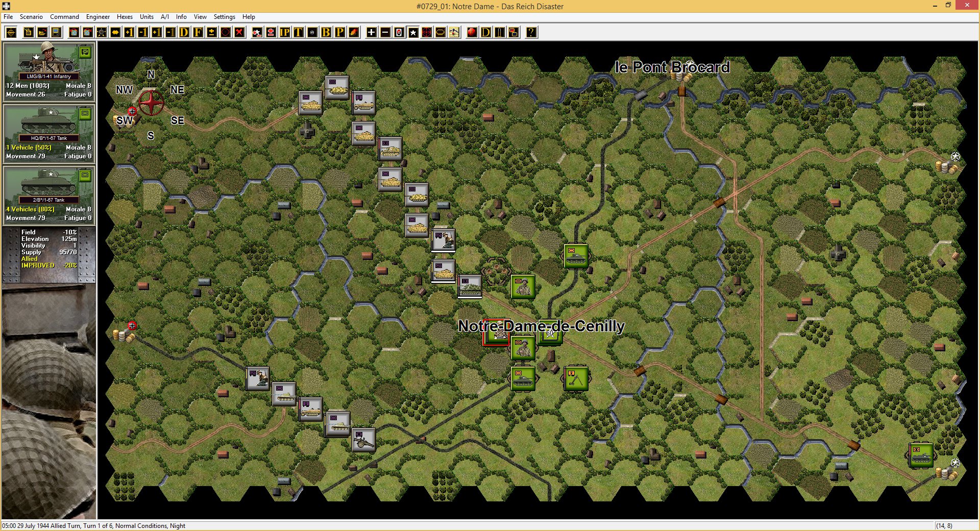Viewport: 980px width, 531px height.
Task: Select the HQ/B*/1-67 Tank unit portrait
Action: (48, 133)
